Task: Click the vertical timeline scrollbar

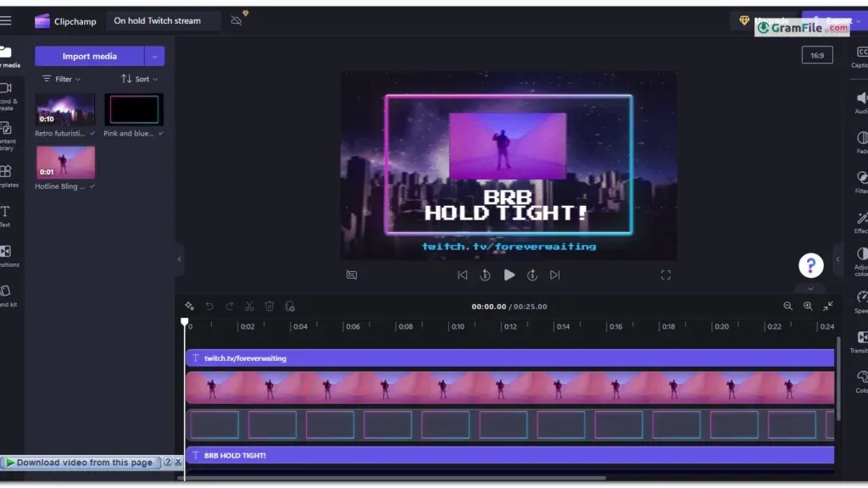Action: tap(838, 378)
